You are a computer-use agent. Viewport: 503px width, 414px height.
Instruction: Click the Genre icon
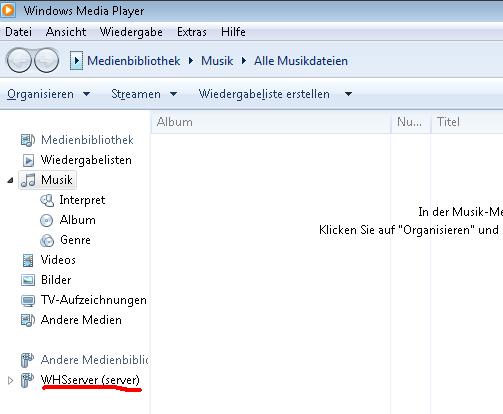(x=47, y=240)
